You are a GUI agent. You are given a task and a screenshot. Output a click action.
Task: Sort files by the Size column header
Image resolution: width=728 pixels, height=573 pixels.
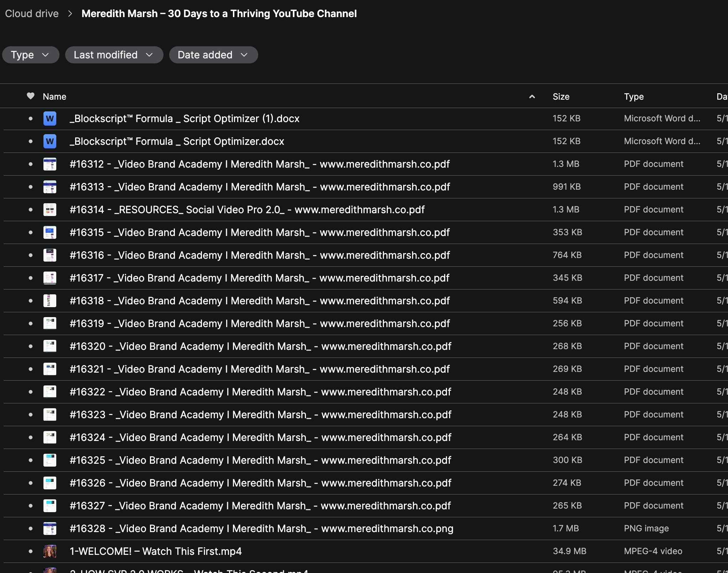[x=561, y=96]
